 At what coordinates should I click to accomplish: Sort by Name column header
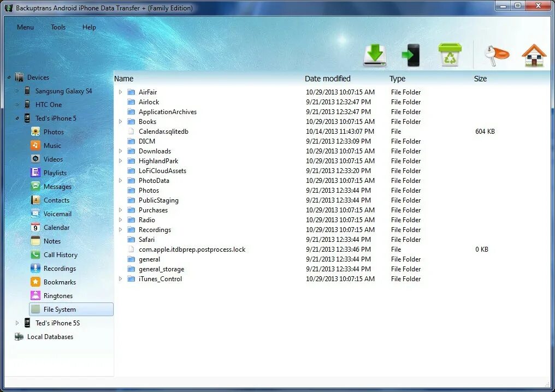tap(124, 79)
